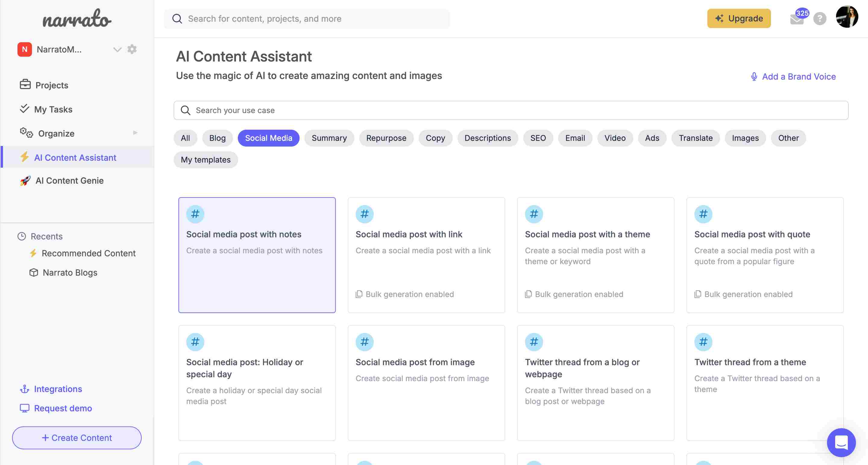This screenshot has height=465, width=868.
Task: Select AI Content Assistant in sidebar
Action: click(x=77, y=157)
